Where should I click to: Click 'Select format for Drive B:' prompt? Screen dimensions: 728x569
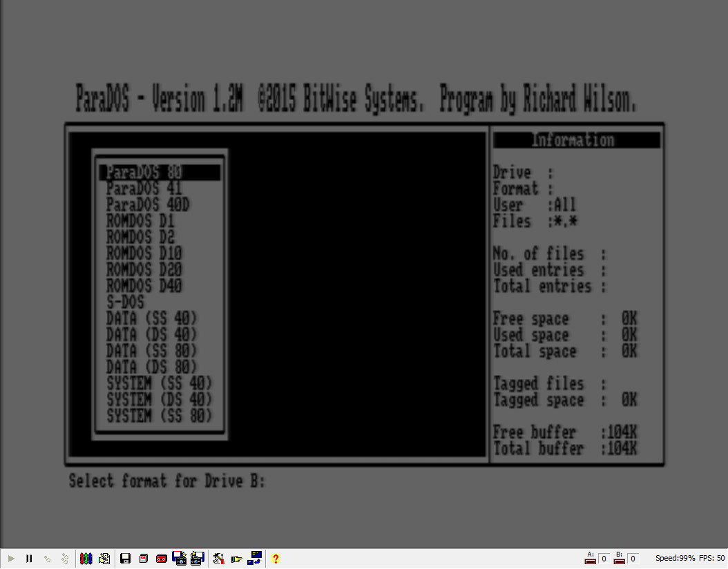[x=167, y=481]
